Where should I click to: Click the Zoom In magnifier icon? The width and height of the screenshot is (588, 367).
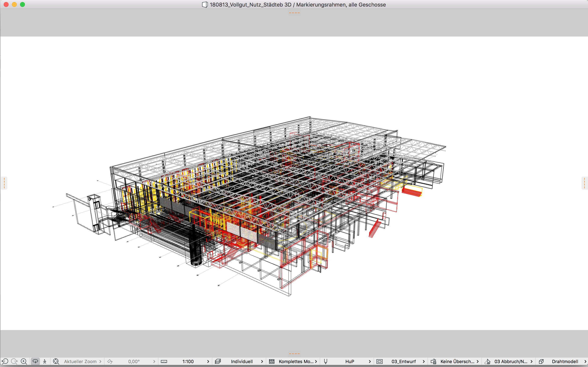pos(23,361)
